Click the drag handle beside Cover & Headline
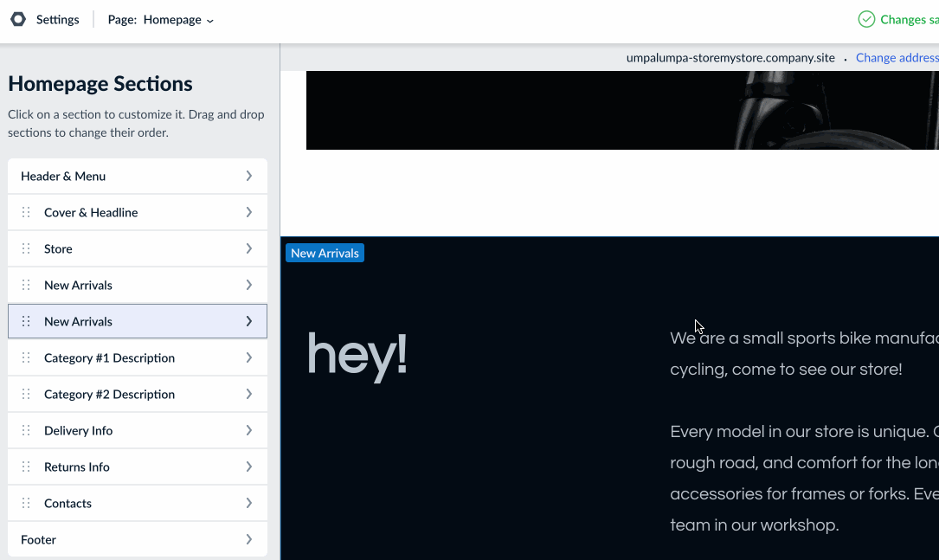The image size is (939, 560). pos(26,212)
